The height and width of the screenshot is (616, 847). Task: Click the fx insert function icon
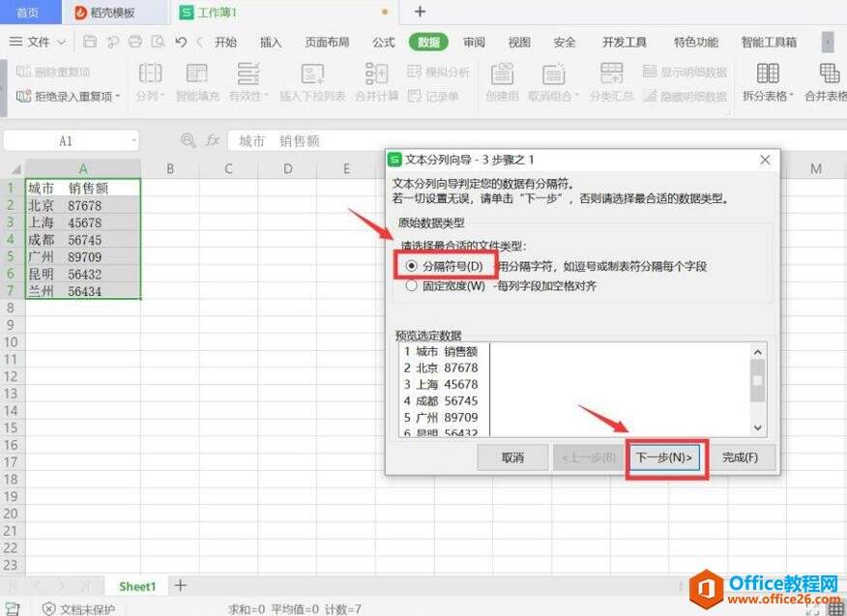coord(212,140)
